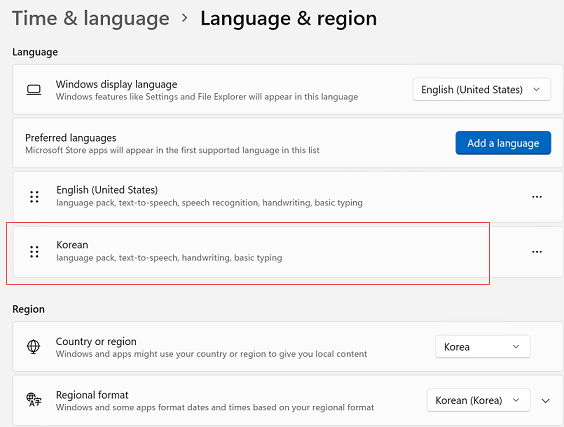Open the Country or region Korea dropdown
Viewport: 564px width, 427px height.
[482, 347]
